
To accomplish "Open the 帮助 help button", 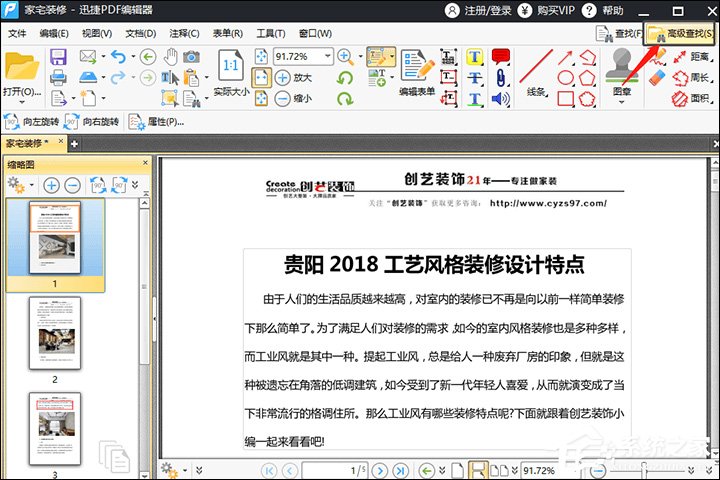I will 603,10.
